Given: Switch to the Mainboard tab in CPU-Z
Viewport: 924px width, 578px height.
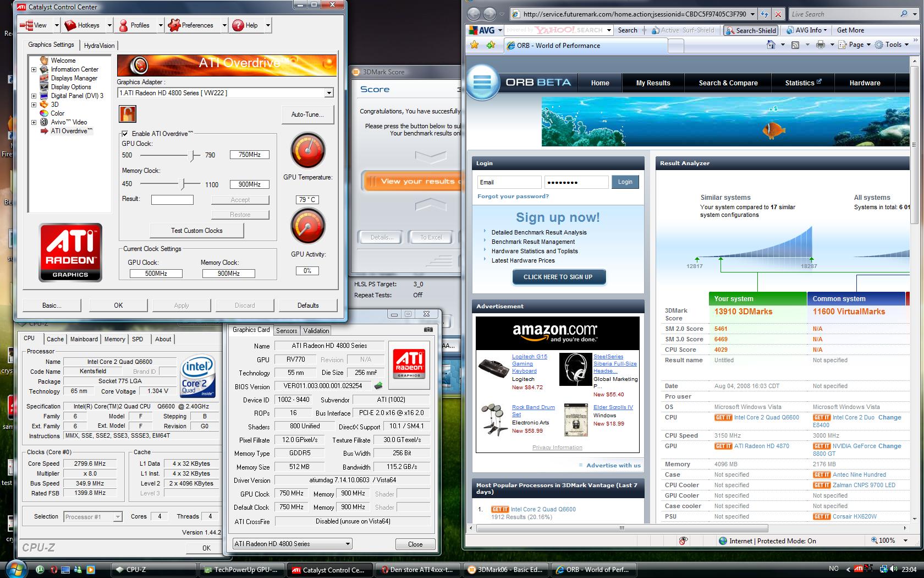Looking at the screenshot, I should (x=84, y=339).
